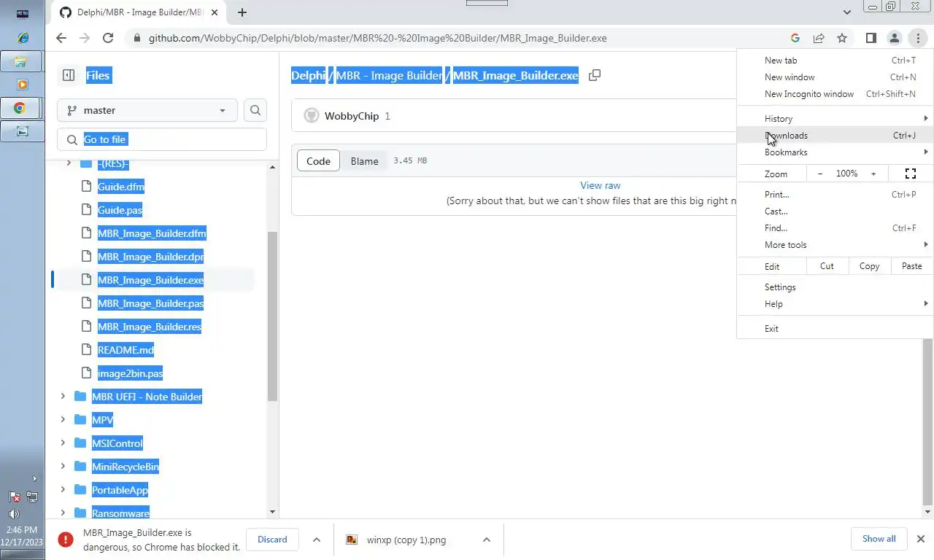Expand the -(RES)- folder
The image size is (934, 560).
coord(69,163)
